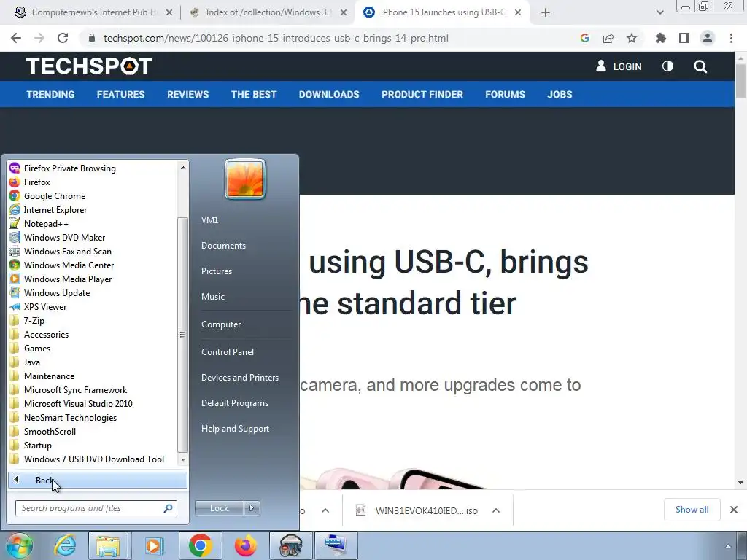Open the TRENDING menu item
747x560 pixels.
coord(50,94)
